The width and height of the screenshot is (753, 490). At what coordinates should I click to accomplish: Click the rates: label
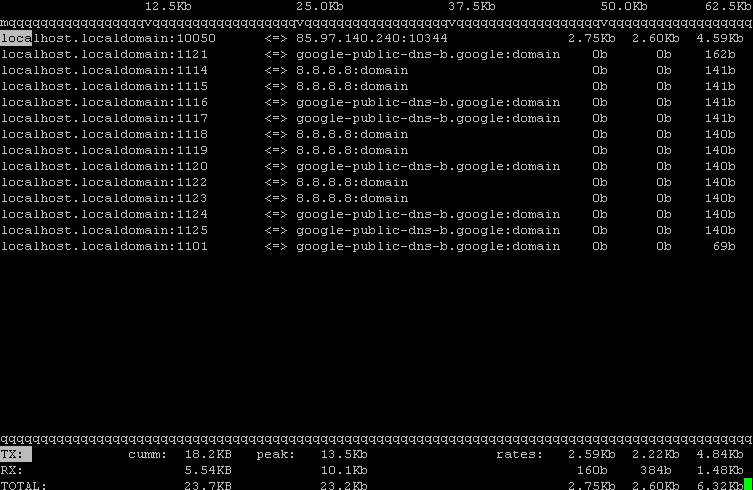[x=520, y=454]
